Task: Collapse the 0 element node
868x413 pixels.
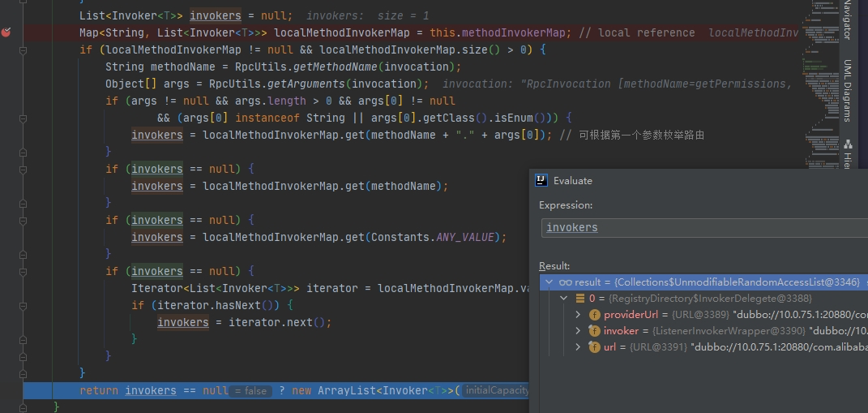Action: tap(564, 299)
